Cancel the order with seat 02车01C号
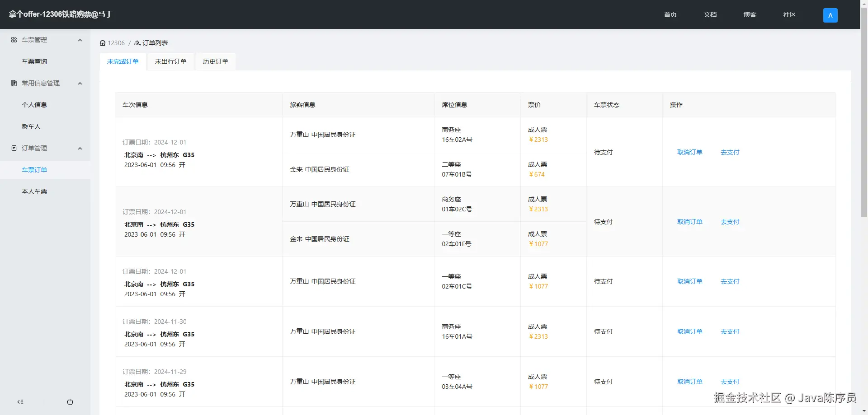This screenshot has width=868, height=415. (x=689, y=281)
